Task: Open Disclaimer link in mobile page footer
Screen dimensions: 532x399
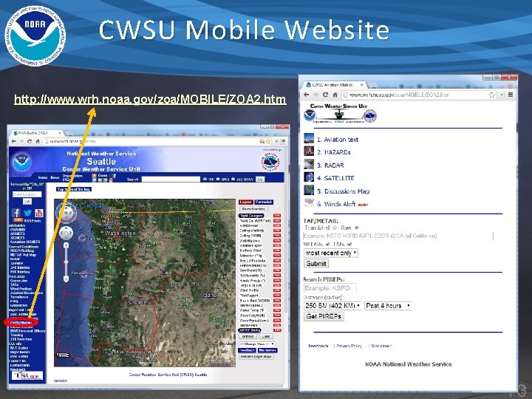Action: click(381, 346)
